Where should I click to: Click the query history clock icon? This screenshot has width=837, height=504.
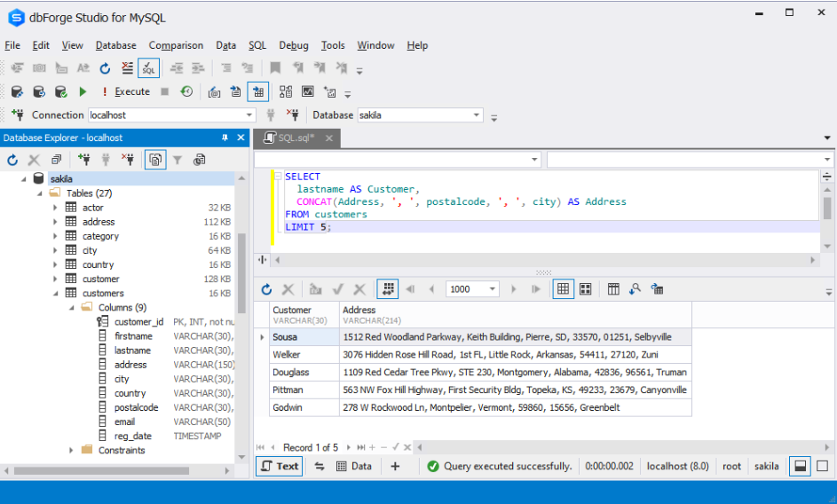click(186, 91)
